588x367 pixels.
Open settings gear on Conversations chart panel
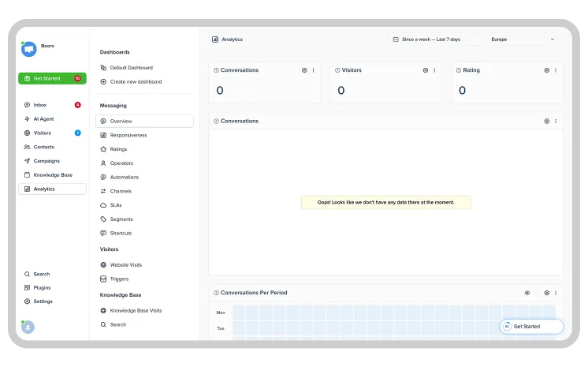coord(547,122)
